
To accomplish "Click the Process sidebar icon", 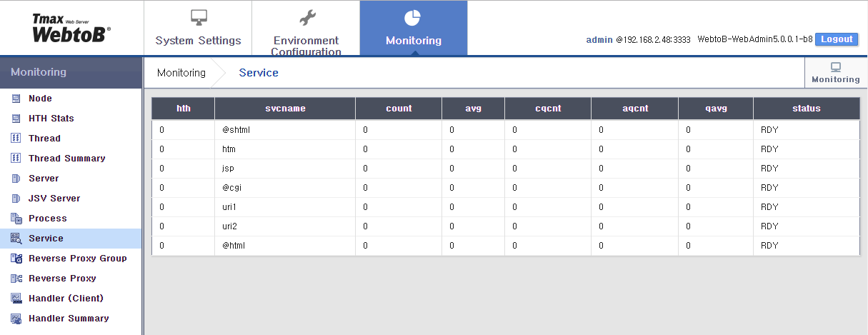I will (x=16, y=219).
